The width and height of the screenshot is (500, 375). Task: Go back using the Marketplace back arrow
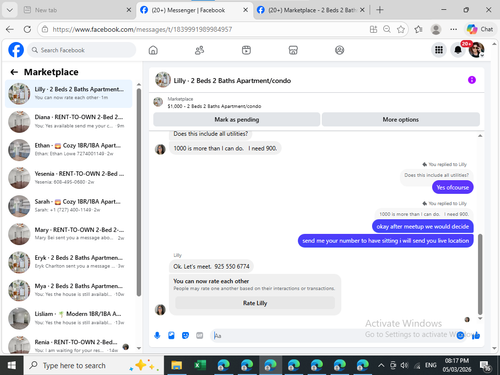click(14, 72)
